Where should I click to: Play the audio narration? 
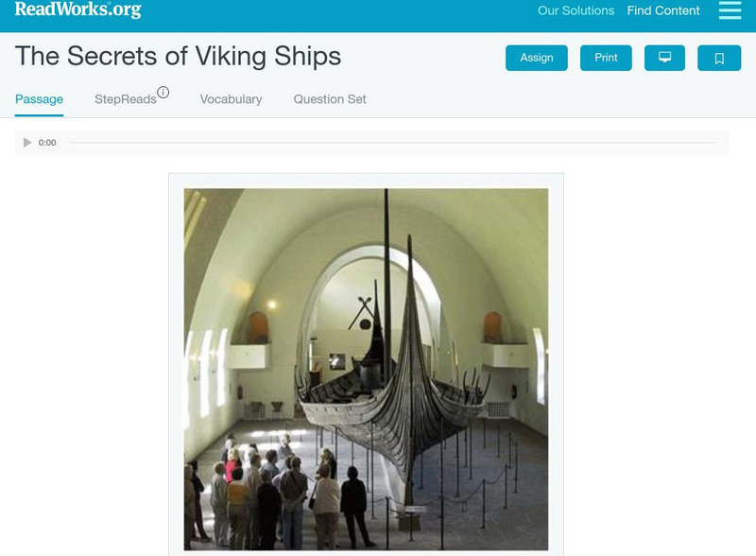(26, 142)
